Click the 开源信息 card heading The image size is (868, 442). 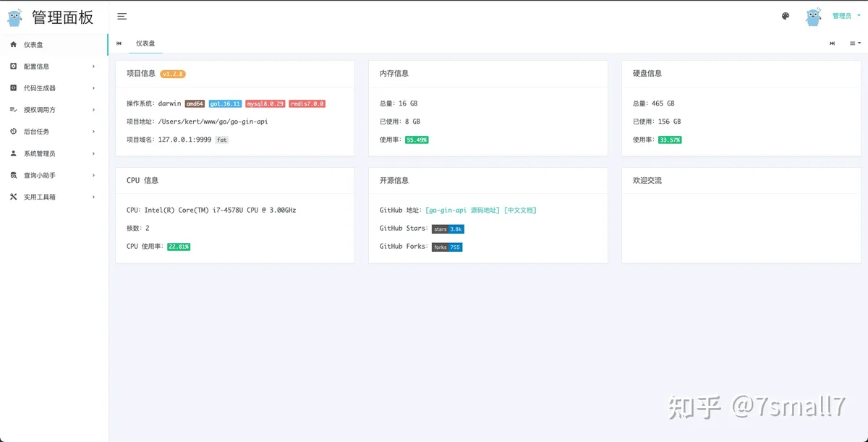click(x=394, y=180)
